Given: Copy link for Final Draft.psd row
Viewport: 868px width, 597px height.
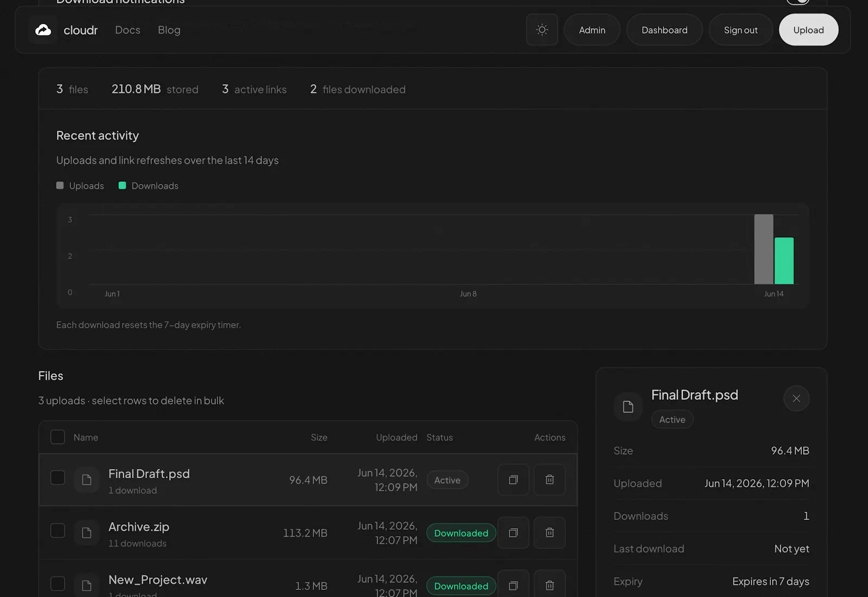Looking at the screenshot, I should 513,480.
